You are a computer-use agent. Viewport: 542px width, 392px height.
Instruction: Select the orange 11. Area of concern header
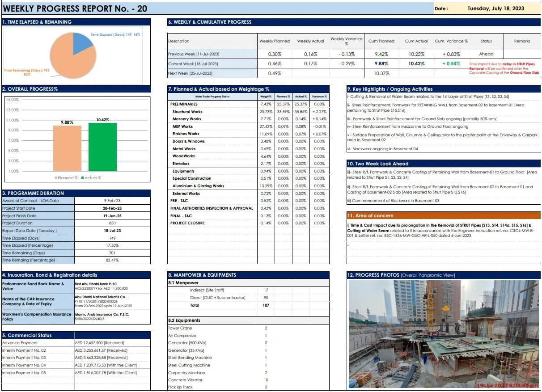(x=444, y=215)
